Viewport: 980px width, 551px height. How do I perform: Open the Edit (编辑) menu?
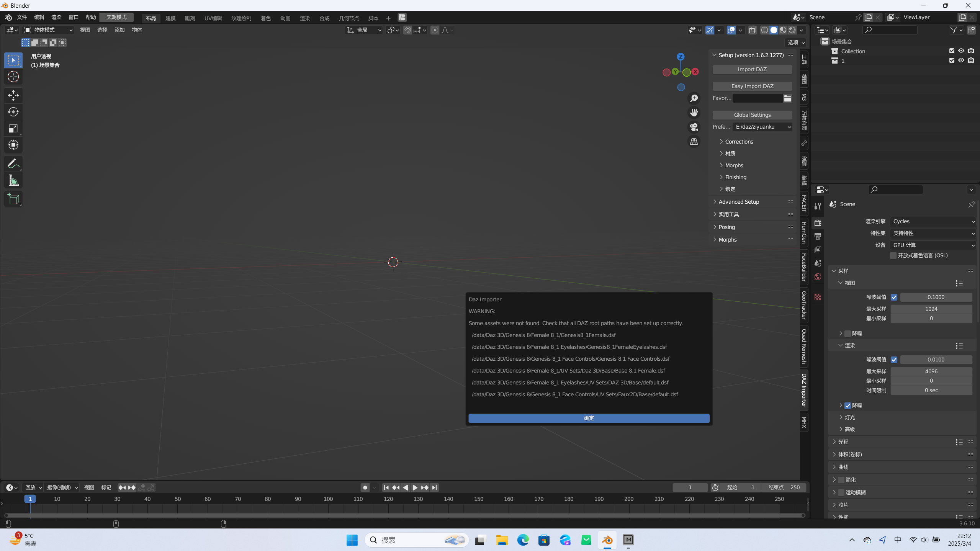click(x=39, y=17)
